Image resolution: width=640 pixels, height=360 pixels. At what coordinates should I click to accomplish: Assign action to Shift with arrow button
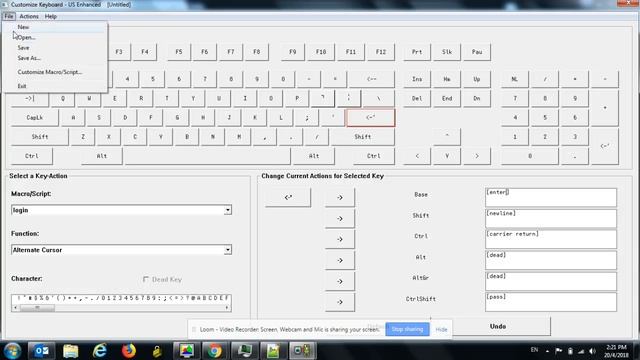340,219
